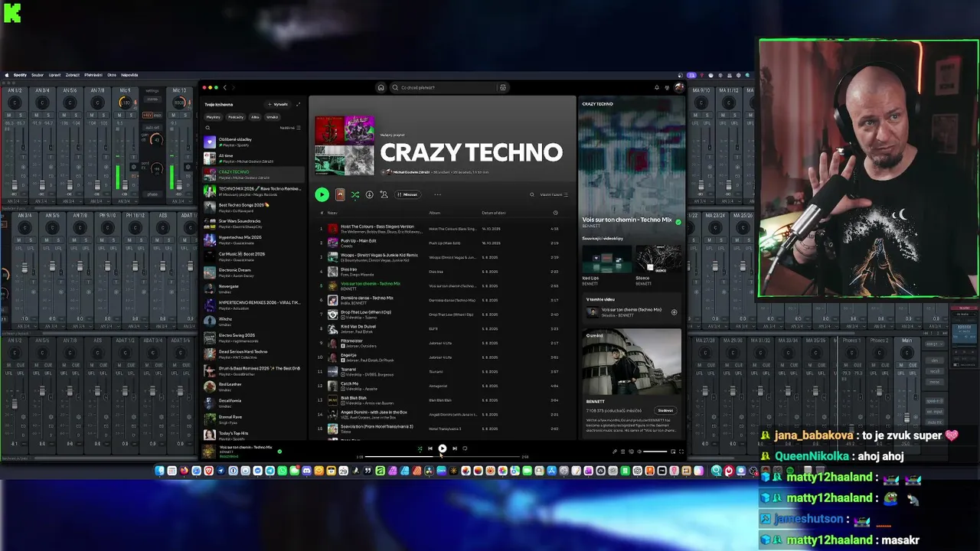Open the Nedávné library sort dropdown
The width and height of the screenshot is (980, 551).
pyautogui.click(x=289, y=128)
